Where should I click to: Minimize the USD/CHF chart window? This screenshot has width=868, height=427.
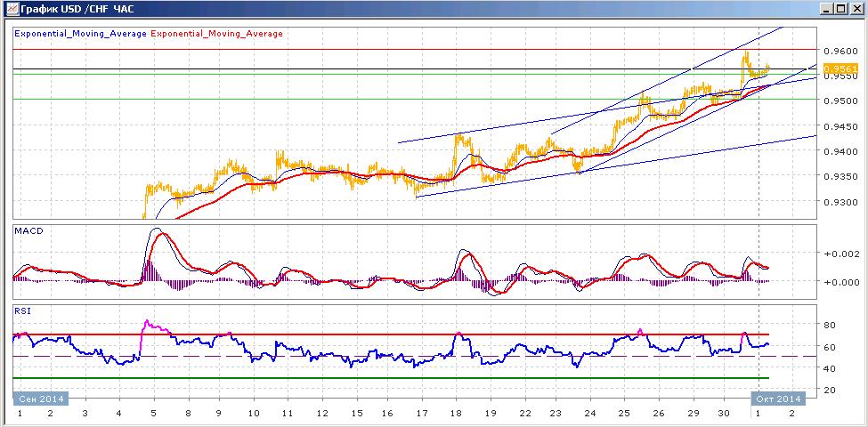826,9
